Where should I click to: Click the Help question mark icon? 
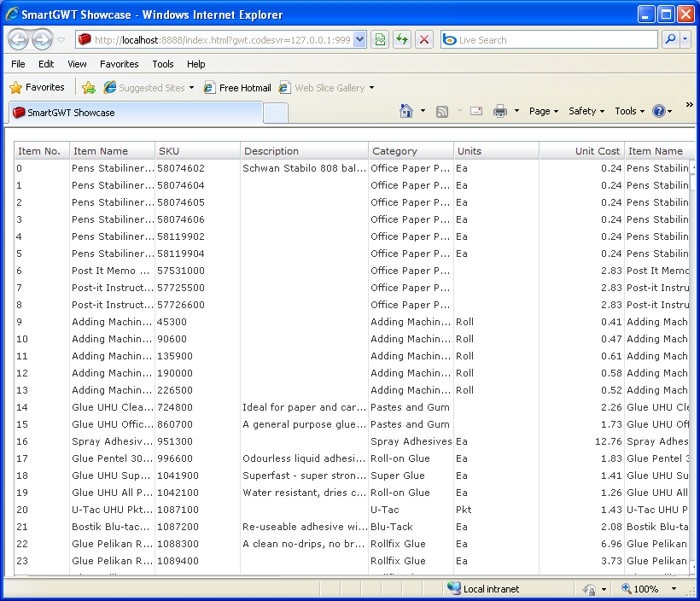pyautogui.click(x=659, y=111)
